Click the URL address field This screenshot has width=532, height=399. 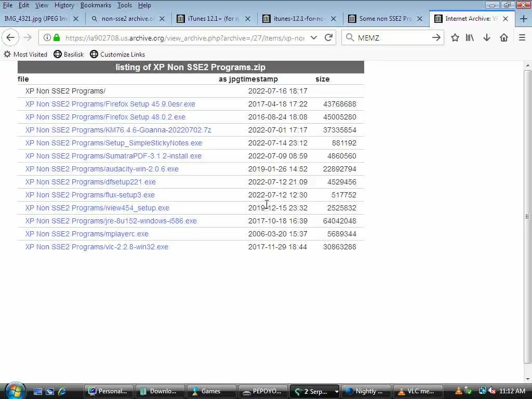(185, 37)
